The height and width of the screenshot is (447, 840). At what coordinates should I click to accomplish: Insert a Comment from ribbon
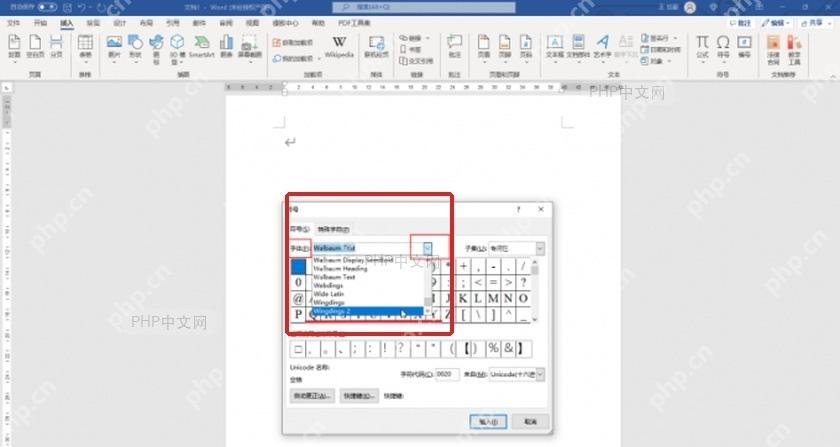455,46
